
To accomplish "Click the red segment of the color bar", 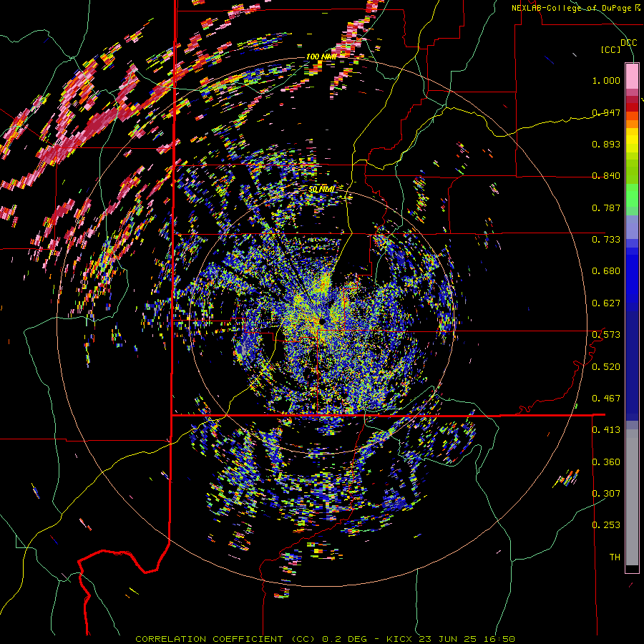I will coord(632,107).
